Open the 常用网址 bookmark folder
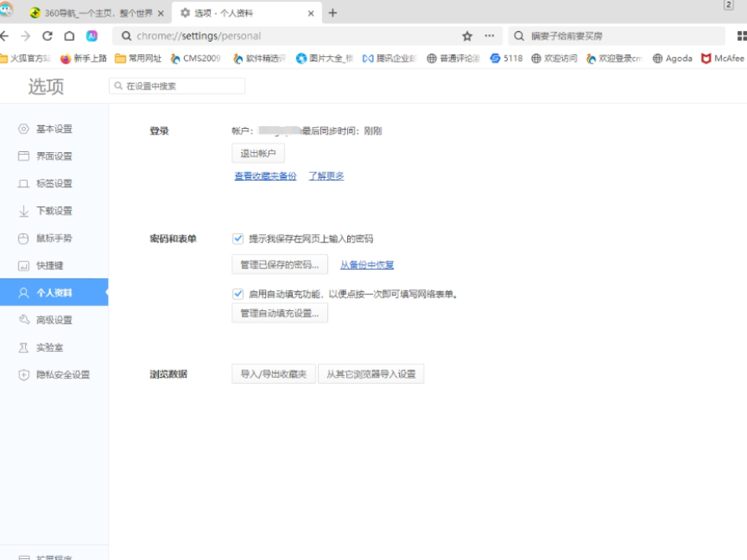Image resolution: width=747 pixels, height=560 pixels. pyautogui.click(x=138, y=59)
